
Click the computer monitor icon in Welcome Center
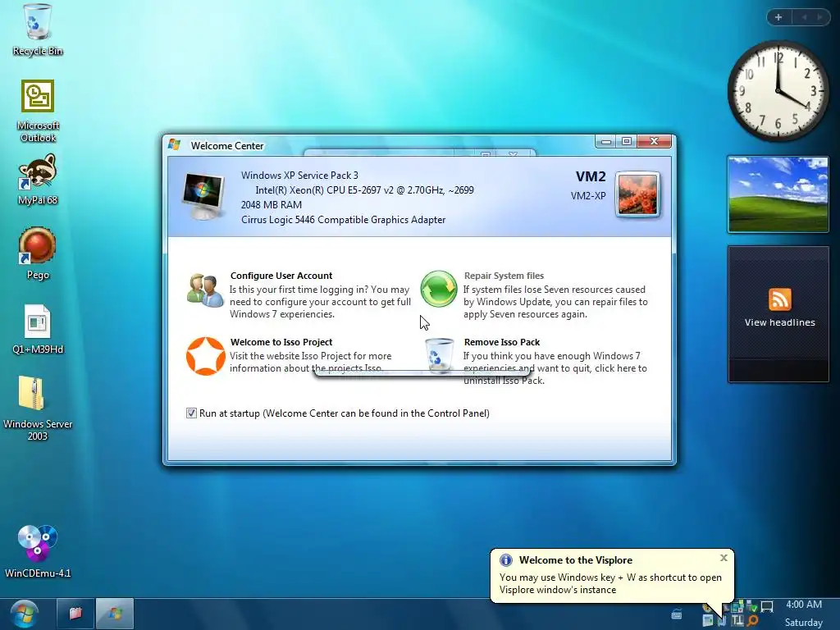pos(203,196)
